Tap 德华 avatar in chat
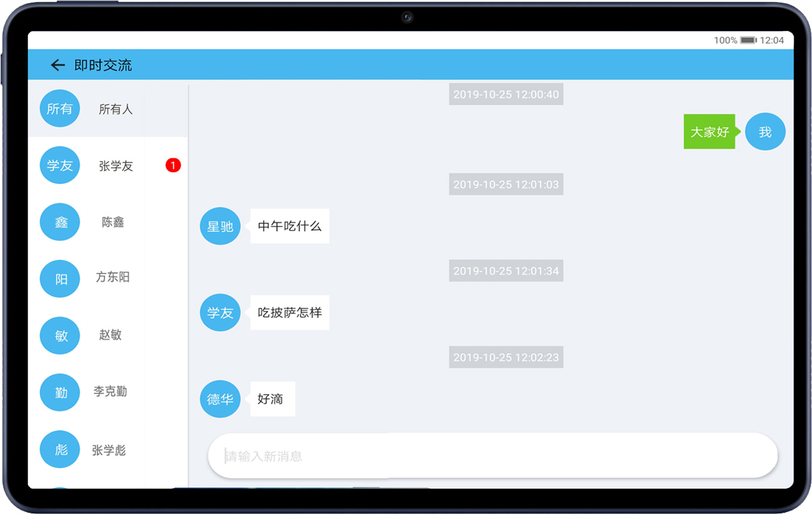The image size is (812, 514). coord(220,399)
